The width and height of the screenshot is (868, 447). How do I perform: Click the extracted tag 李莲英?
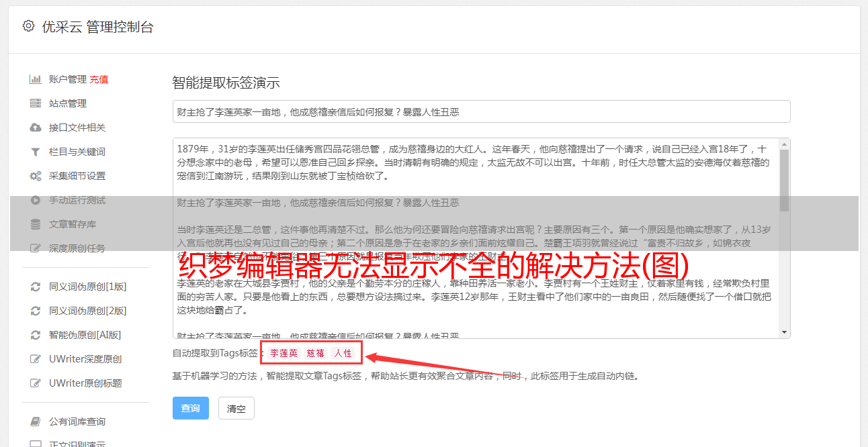(284, 353)
